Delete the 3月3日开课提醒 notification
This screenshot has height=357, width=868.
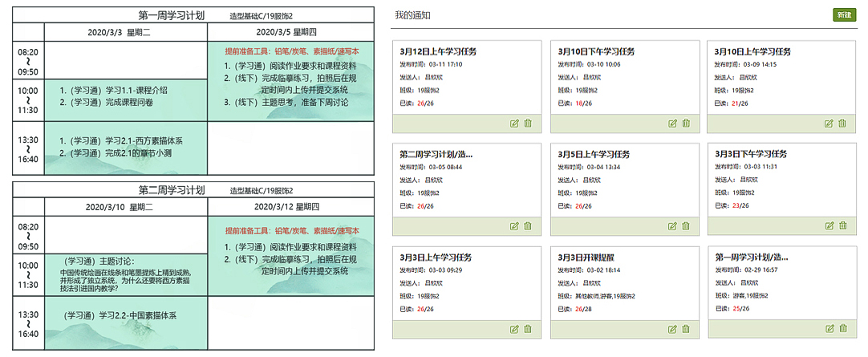[x=686, y=328]
